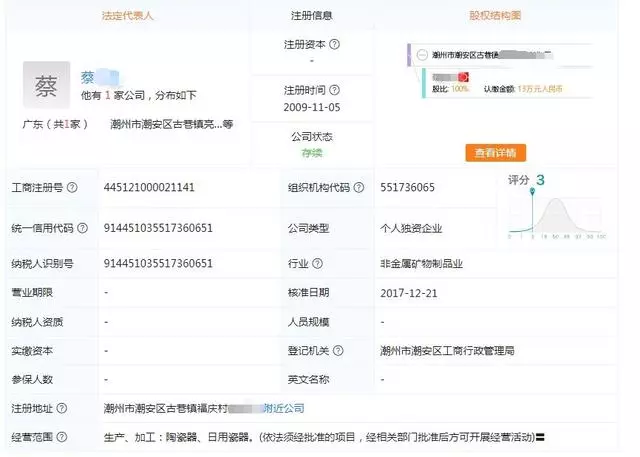Open the 法定代表人 tab
This screenshot has width=640, height=457.
(x=127, y=16)
